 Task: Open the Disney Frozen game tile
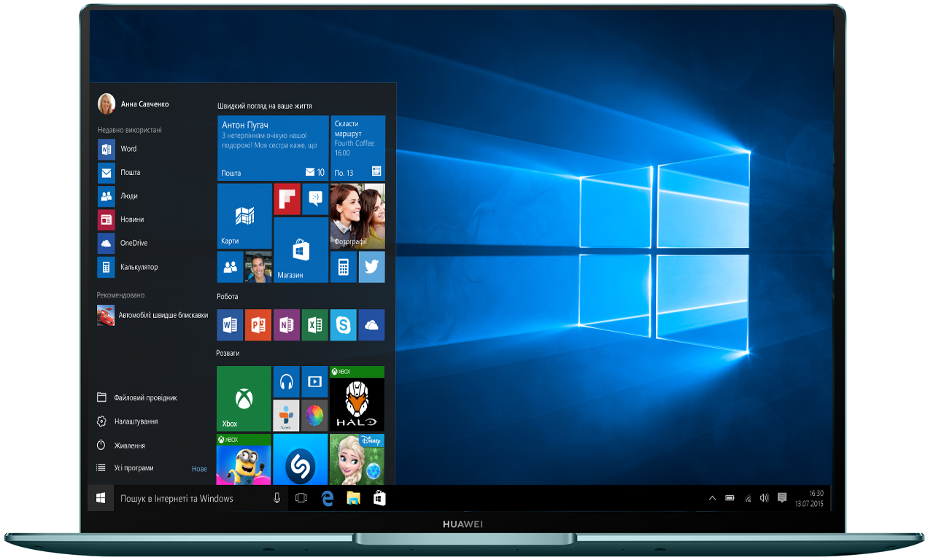357,459
